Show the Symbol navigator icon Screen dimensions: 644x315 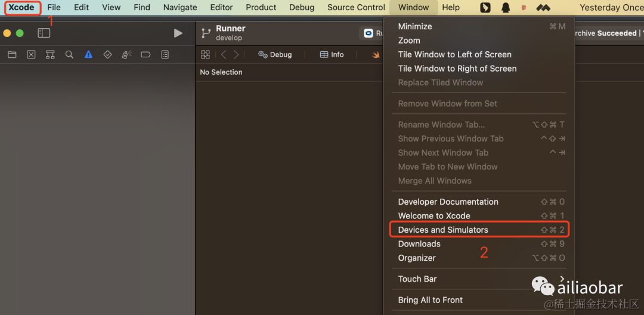point(50,55)
